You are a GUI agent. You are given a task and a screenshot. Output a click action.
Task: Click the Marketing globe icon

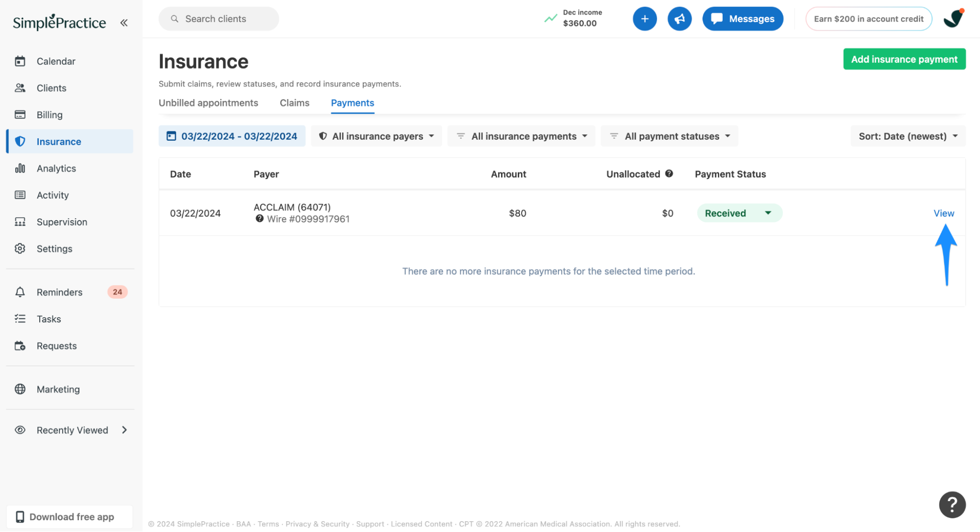point(20,389)
